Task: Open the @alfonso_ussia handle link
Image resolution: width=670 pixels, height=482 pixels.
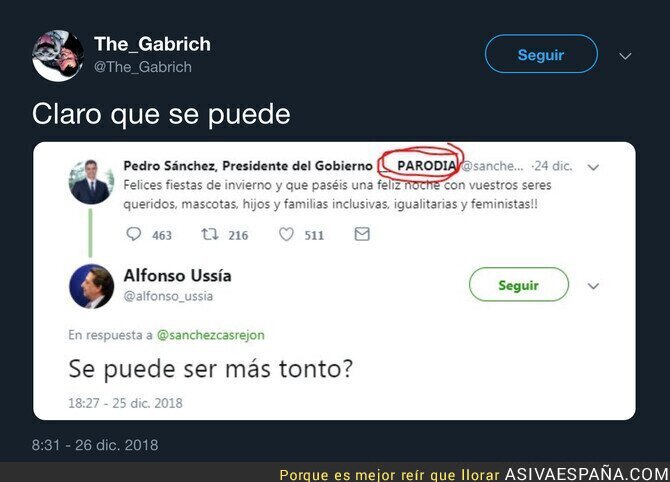Action: pyautogui.click(x=168, y=296)
